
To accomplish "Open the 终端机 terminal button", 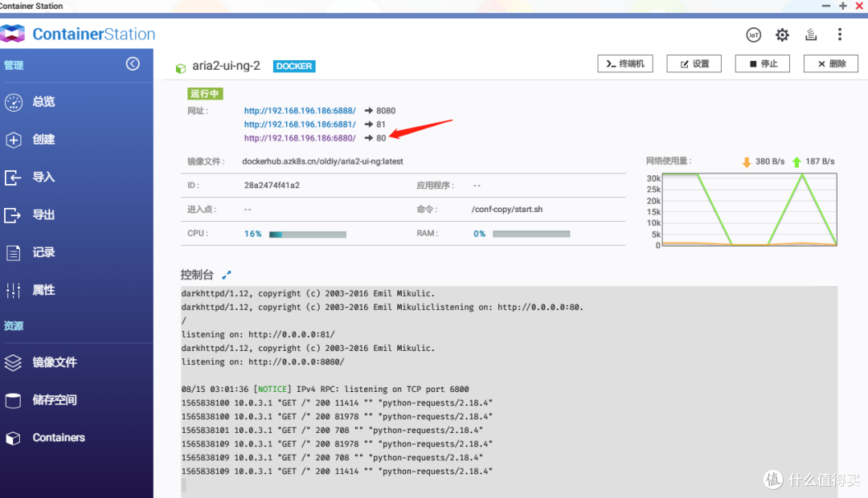I will 625,64.
